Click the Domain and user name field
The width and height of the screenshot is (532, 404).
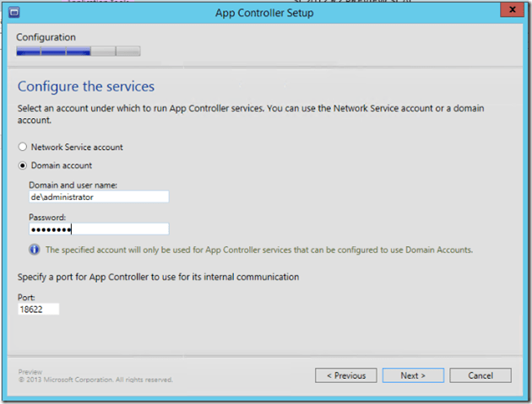(x=99, y=197)
